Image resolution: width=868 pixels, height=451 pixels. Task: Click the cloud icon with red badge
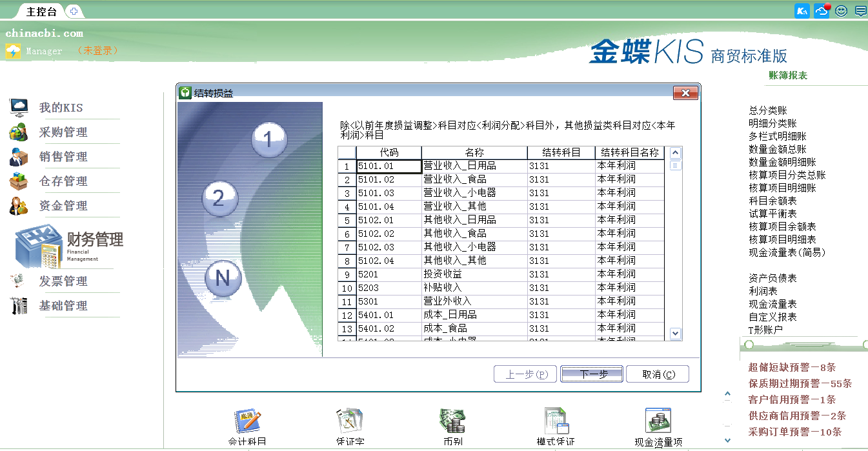tap(821, 11)
